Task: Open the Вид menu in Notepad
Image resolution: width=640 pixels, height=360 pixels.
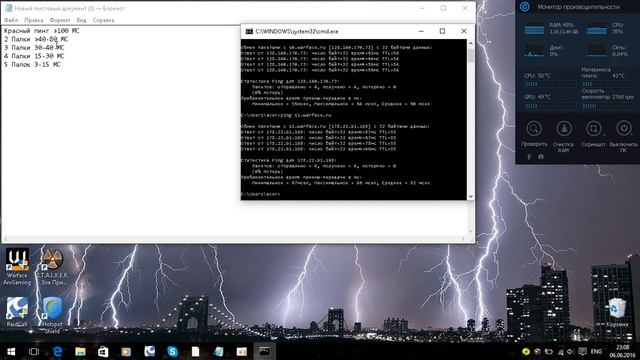Action: [81, 20]
